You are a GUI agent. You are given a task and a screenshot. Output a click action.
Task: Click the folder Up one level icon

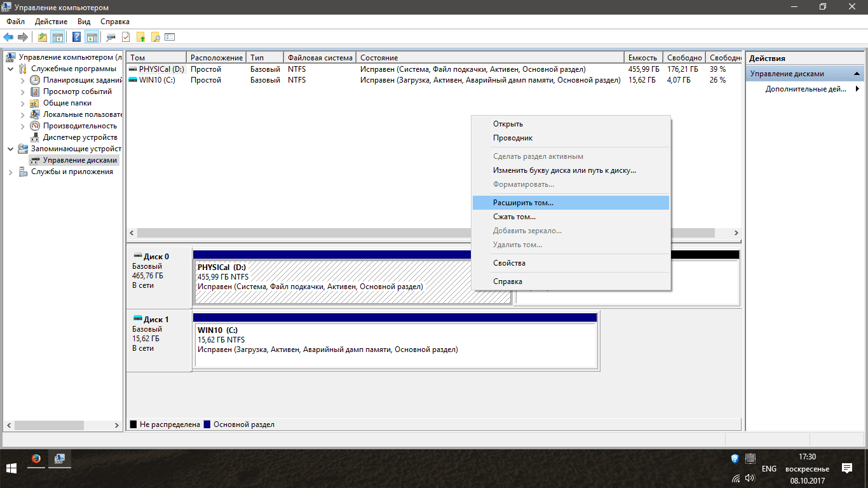pyautogui.click(x=43, y=37)
